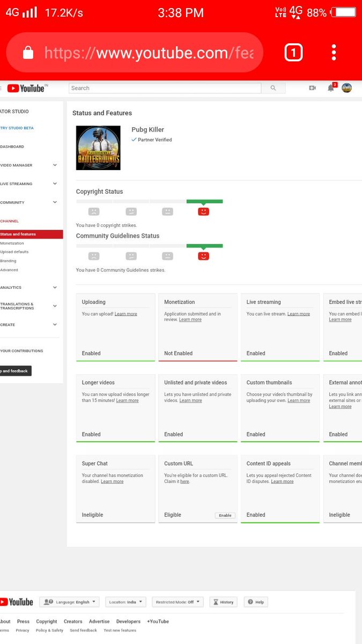
Task: Open Upload defaults in the sidebar
Action: [14, 252]
